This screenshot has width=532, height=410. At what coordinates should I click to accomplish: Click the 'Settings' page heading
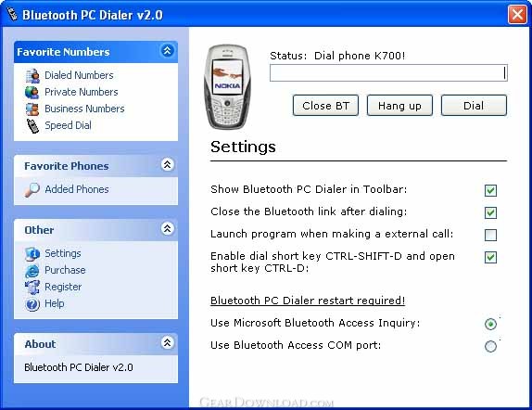pyautogui.click(x=243, y=147)
